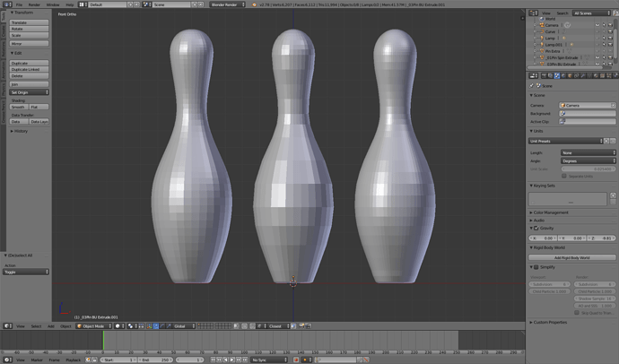Toggle renderability for Lamp.001 in outliner
The image size is (619, 364).
610,45
